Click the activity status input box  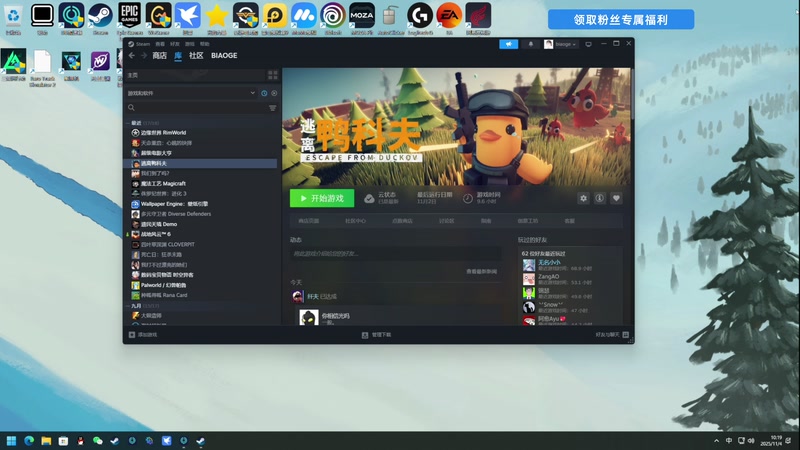396,254
